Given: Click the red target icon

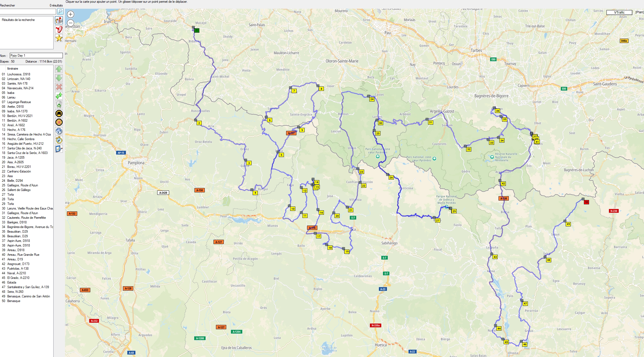Looking at the screenshot, I should (x=59, y=29).
